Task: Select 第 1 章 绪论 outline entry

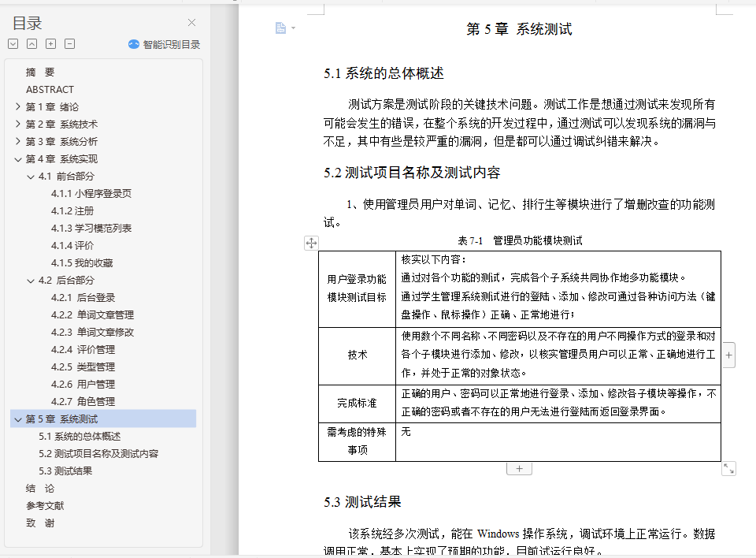Action: tap(52, 106)
